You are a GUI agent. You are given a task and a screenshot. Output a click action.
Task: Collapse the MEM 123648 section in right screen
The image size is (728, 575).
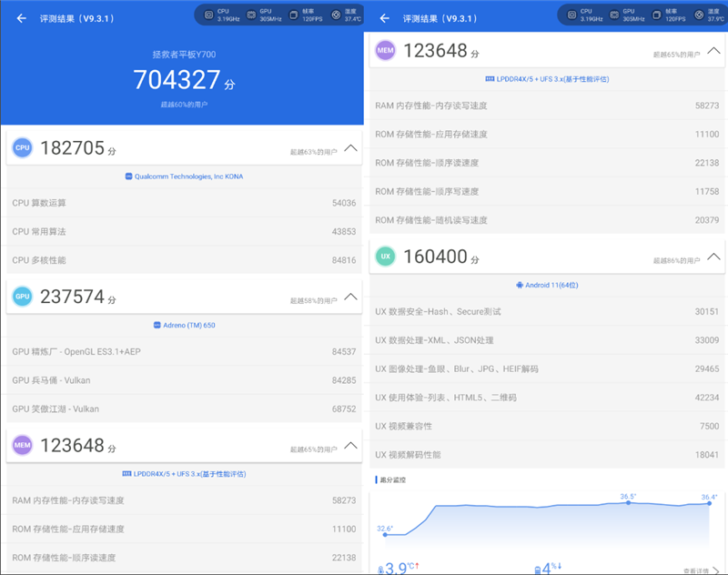tap(713, 51)
